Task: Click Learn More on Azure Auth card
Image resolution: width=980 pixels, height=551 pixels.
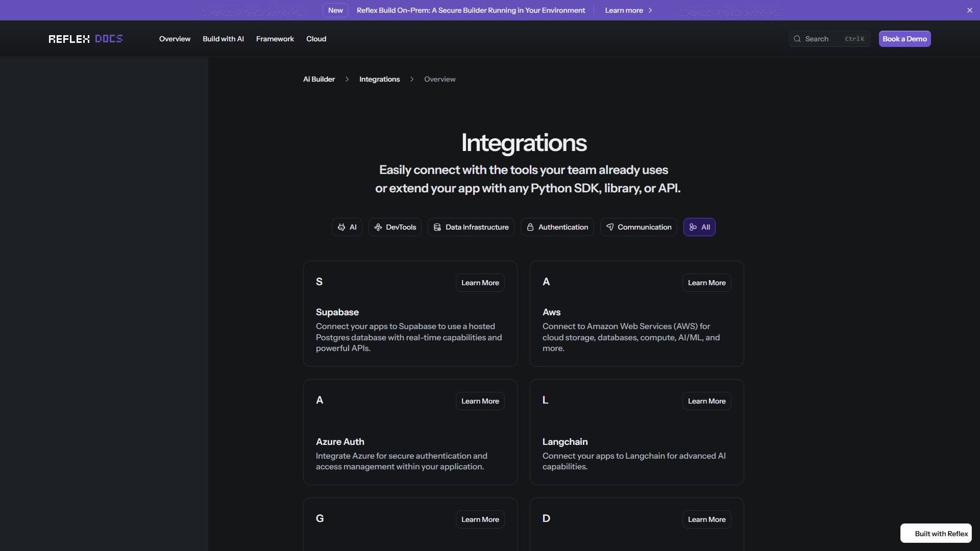Action: [x=480, y=401]
